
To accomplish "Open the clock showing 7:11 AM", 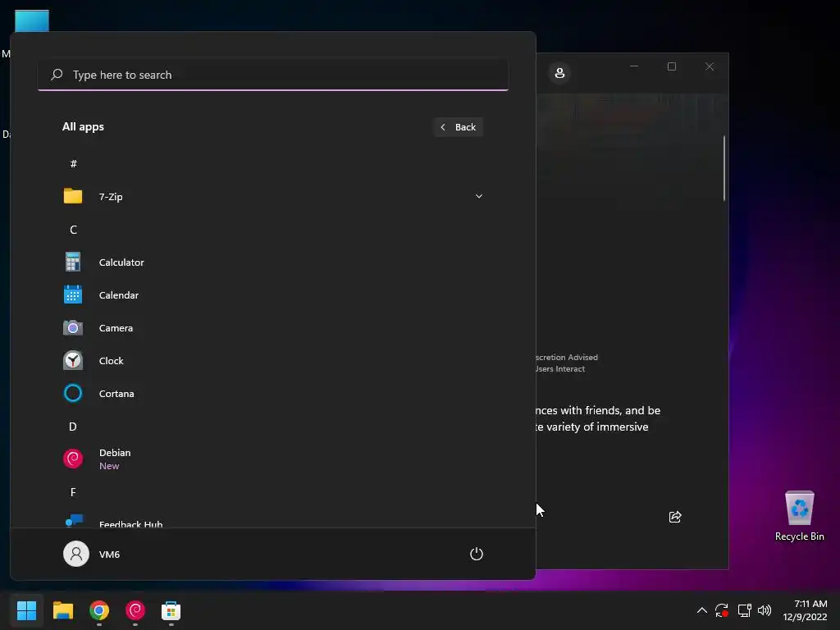I will click(x=805, y=610).
